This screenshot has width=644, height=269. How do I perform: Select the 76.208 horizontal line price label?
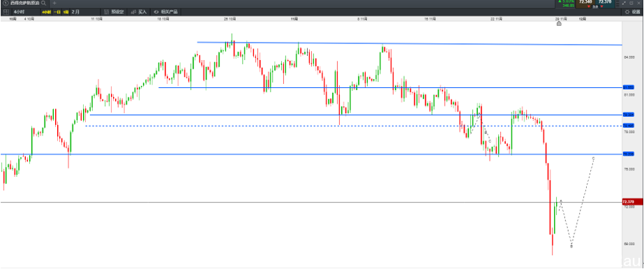[x=629, y=154]
